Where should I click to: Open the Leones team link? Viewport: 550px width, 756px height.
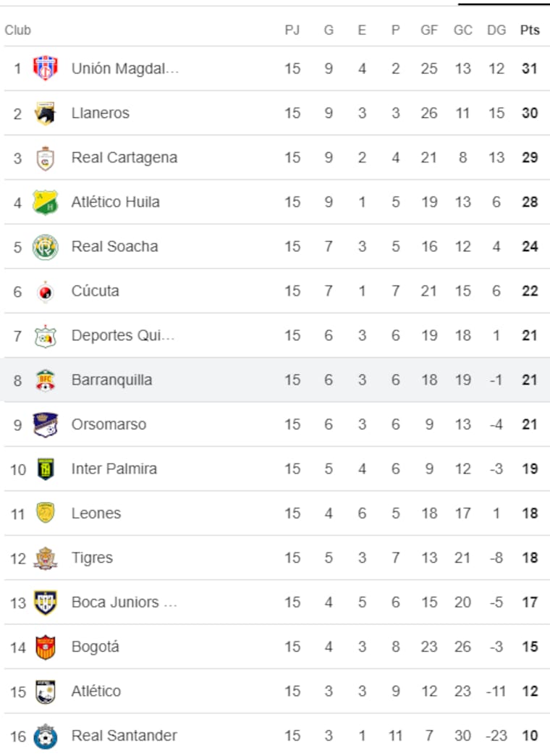coord(96,513)
